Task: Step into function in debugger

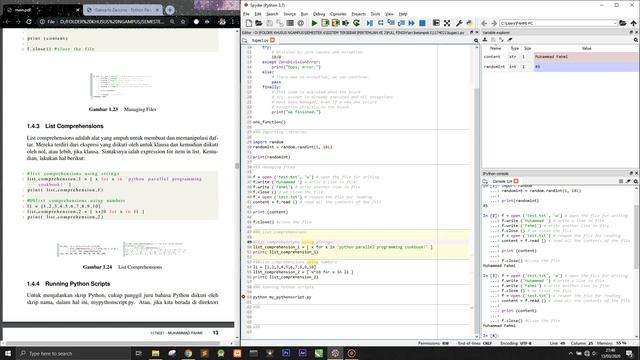Action: click(x=391, y=23)
